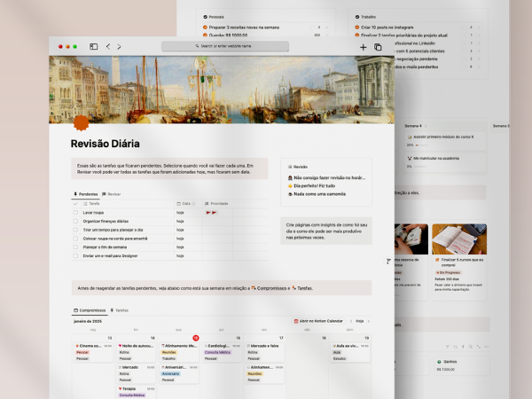Click the Revisão list header icon

tap(290, 167)
